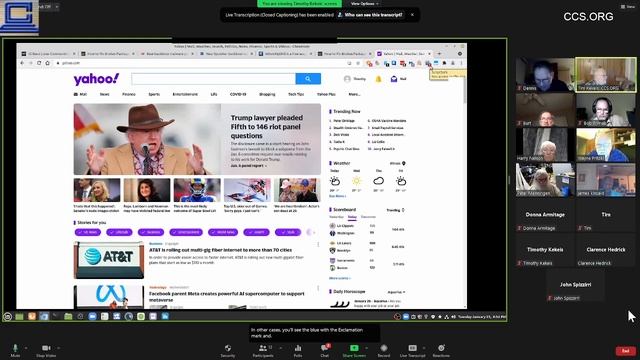Open the Finance menu on Yahoo
This screenshot has width=640, height=360.
pyautogui.click(x=129, y=94)
